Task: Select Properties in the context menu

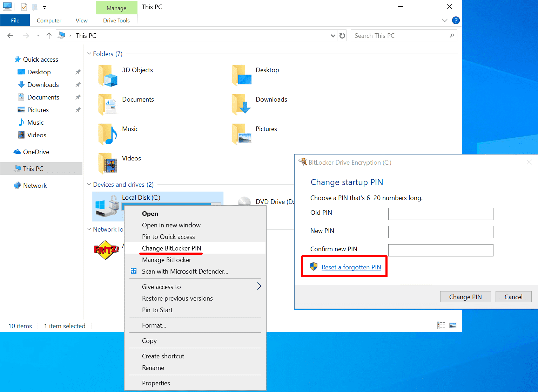Action: click(156, 383)
